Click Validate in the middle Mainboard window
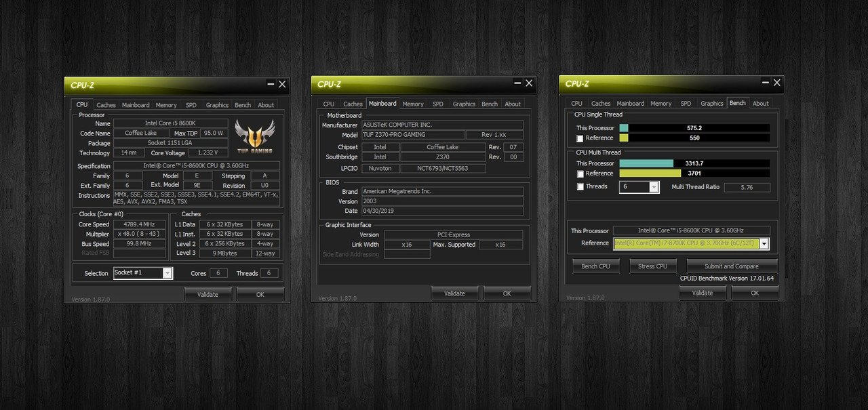 [x=454, y=293]
